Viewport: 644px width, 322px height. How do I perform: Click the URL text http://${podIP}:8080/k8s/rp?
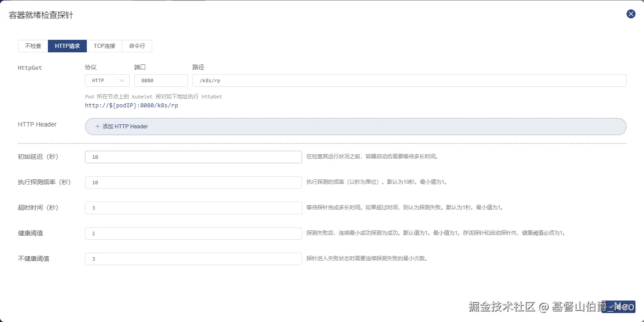132,106
